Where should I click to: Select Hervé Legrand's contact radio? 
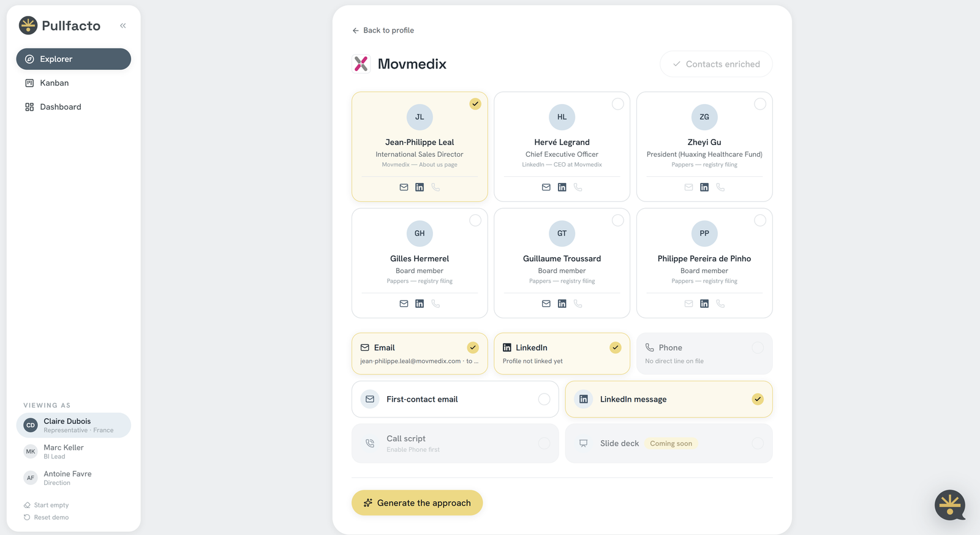click(618, 104)
